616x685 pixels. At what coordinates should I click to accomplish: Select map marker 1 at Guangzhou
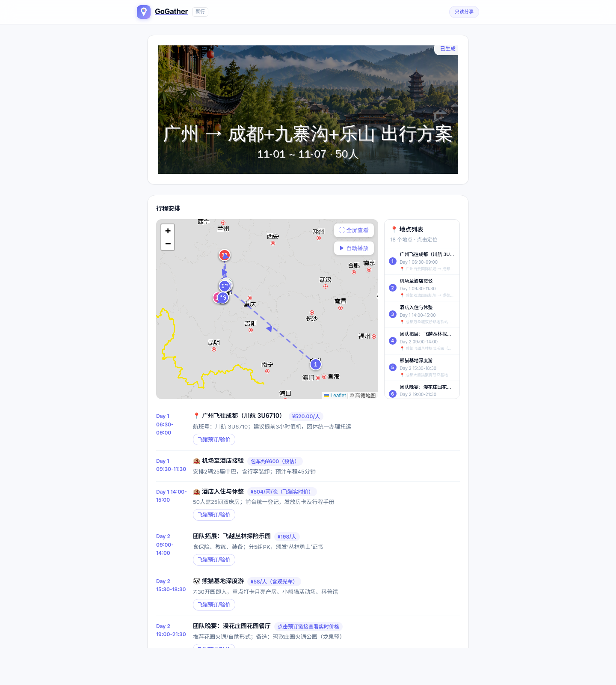(316, 364)
